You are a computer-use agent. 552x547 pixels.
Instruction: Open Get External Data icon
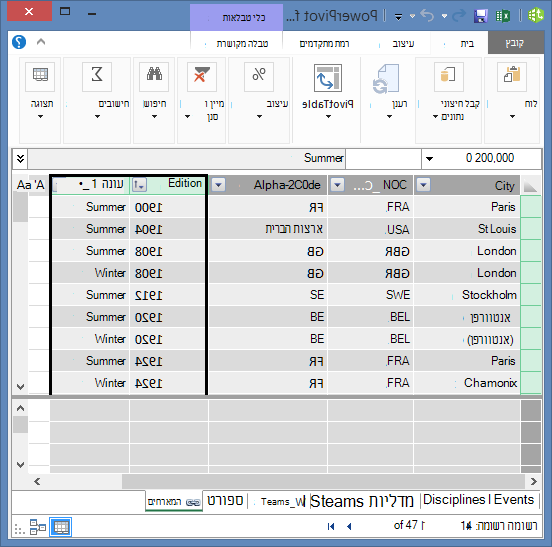pyautogui.click(x=448, y=76)
